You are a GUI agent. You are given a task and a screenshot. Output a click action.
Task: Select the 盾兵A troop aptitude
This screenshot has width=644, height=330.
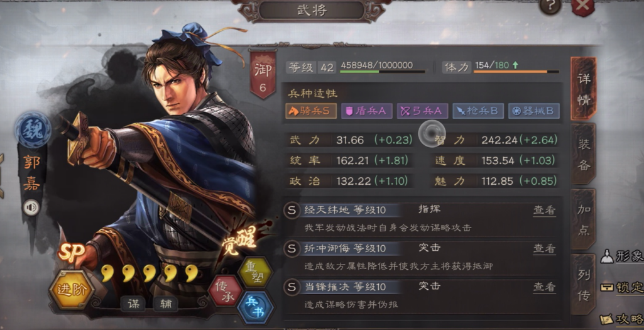pos(366,111)
